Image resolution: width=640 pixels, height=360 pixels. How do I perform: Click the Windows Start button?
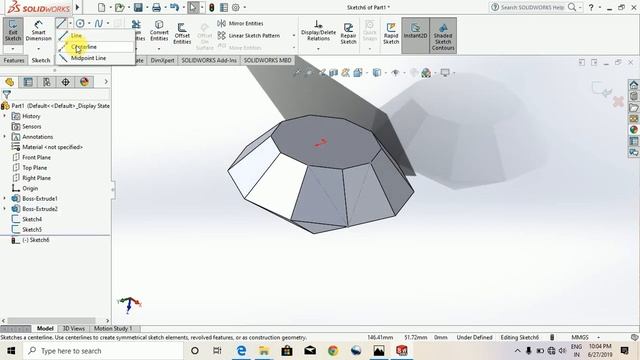point(11,351)
